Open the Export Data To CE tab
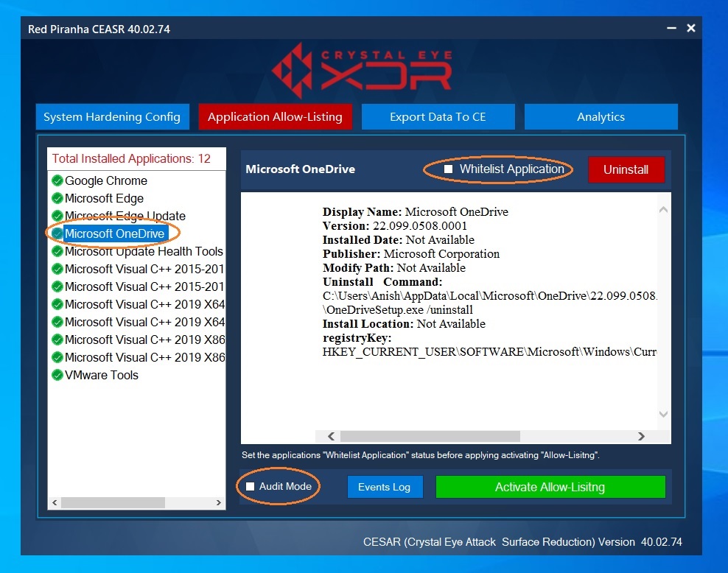The height and width of the screenshot is (573, 728). 438,116
